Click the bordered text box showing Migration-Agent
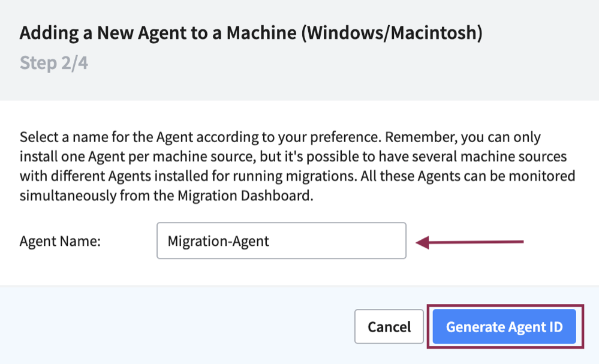Image resolution: width=599 pixels, height=364 pixels. [x=281, y=240]
